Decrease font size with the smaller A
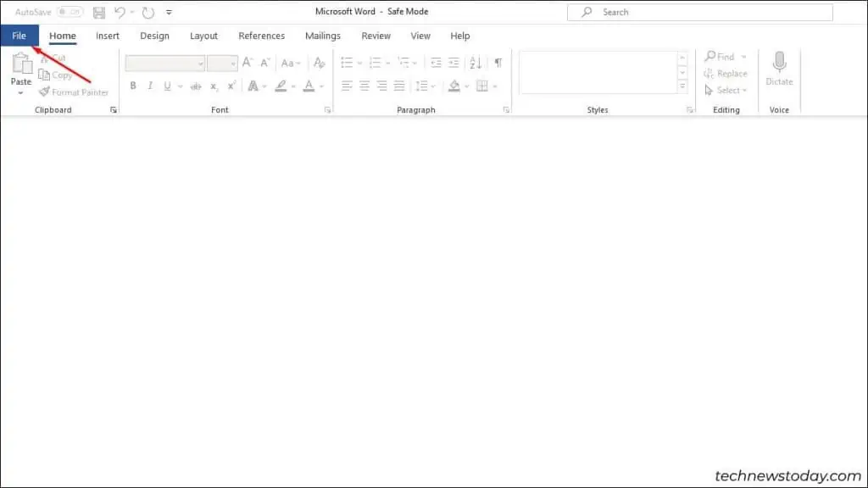The width and height of the screenshot is (868, 488). (265, 63)
